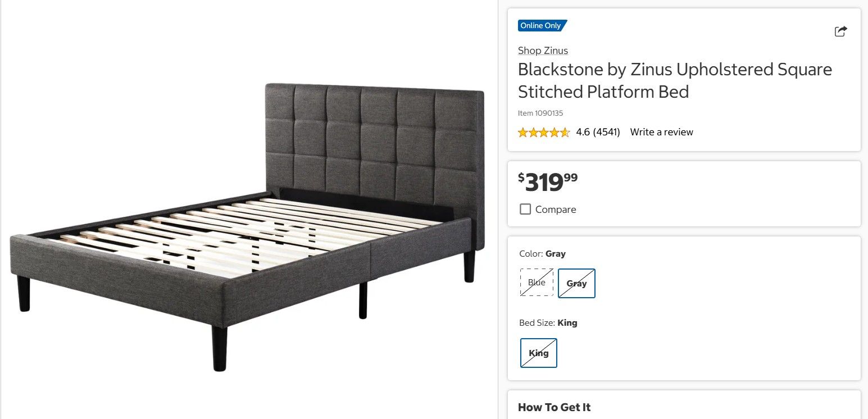The width and height of the screenshot is (868, 419).
Task: Click the Item 1090135 number
Action: pyautogui.click(x=540, y=113)
